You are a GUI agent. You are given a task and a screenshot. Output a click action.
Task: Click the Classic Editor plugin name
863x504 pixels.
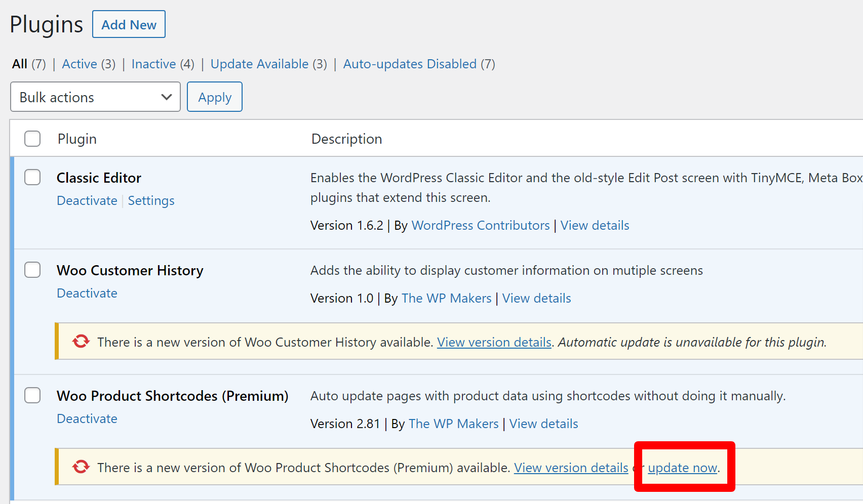tap(99, 178)
